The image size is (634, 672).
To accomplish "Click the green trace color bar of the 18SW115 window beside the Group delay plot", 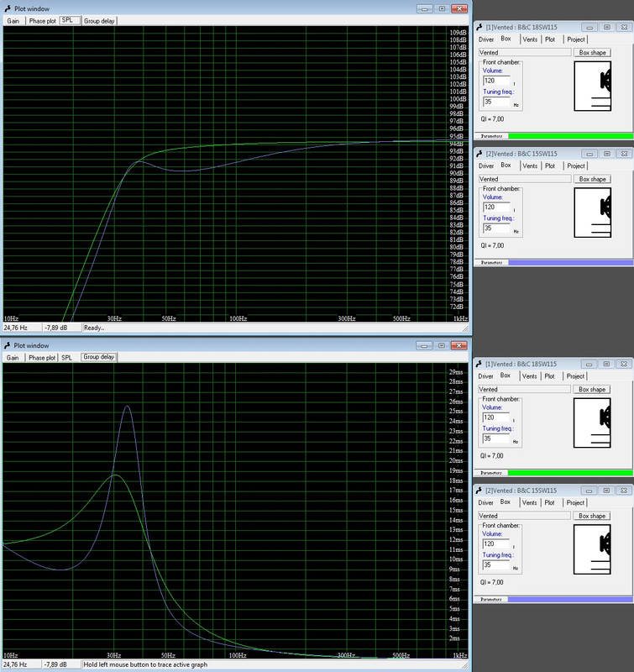I will tap(570, 473).
